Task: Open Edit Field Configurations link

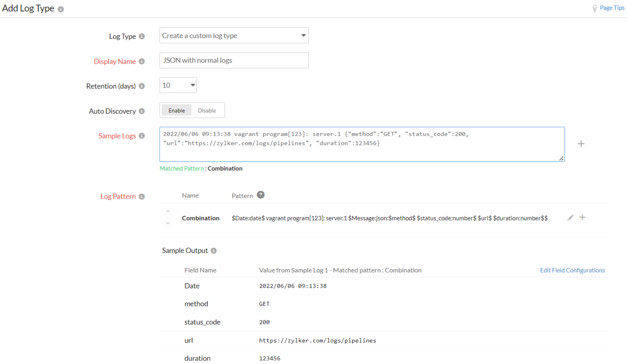Action: click(572, 270)
